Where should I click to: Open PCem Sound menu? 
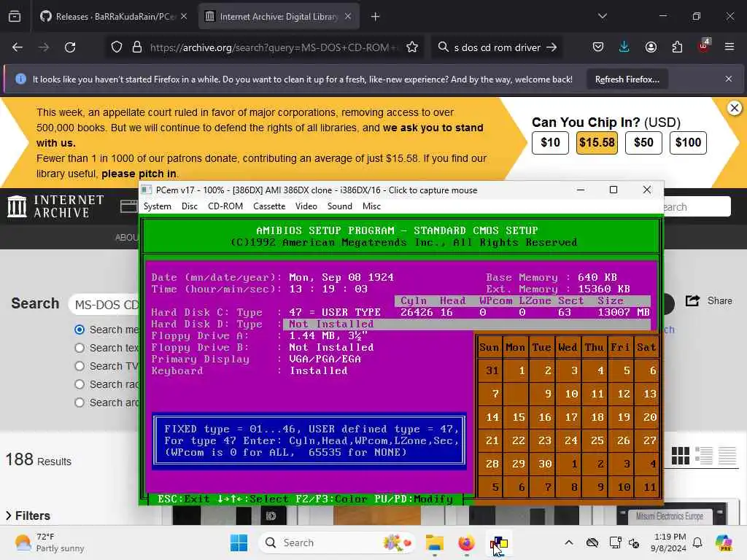click(340, 206)
